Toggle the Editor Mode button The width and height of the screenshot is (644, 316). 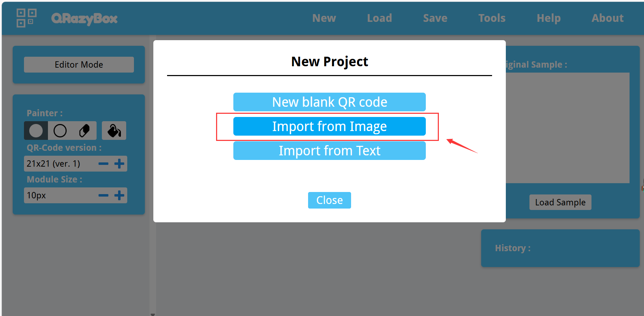point(79,64)
